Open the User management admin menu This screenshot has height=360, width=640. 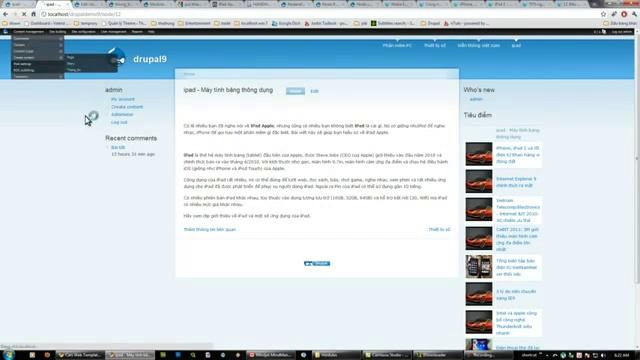[113, 31]
